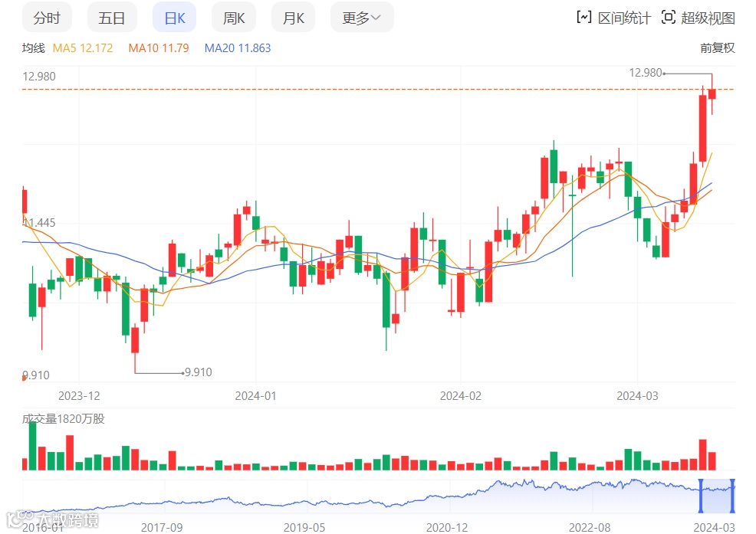Image resolution: width=756 pixels, height=534 pixels.
Task: Switch to the 分时 intraday tab
Action: (x=47, y=18)
